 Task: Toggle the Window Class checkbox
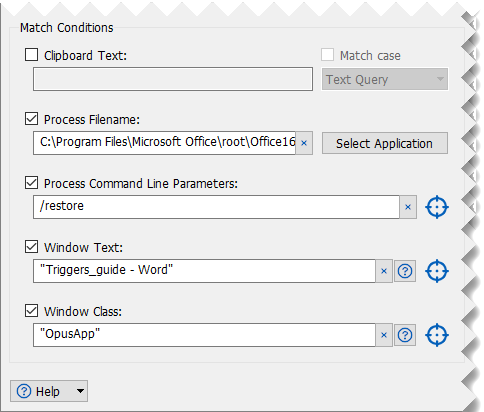(x=31, y=311)
